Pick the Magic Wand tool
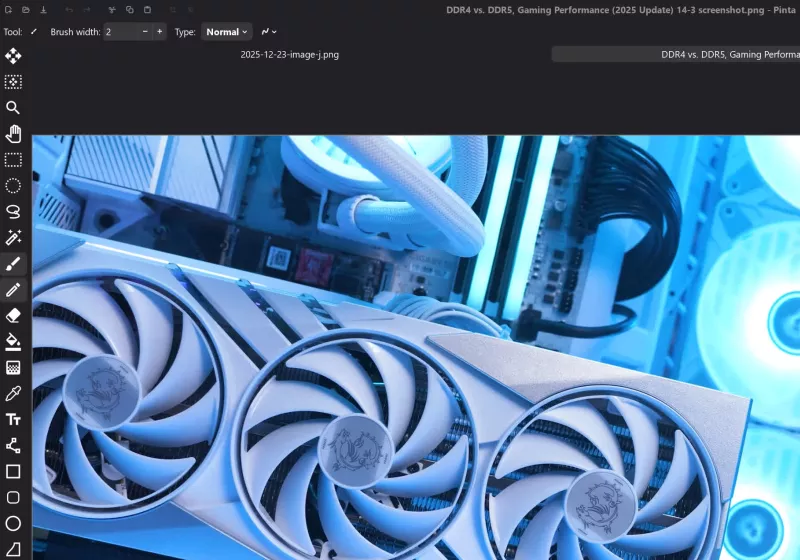 click(x=13, y=238)
